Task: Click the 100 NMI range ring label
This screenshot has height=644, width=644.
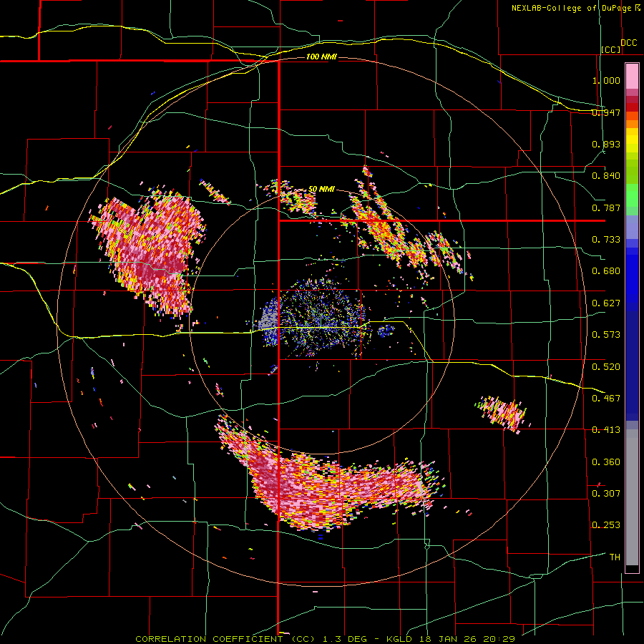Action: pos(321,57)
